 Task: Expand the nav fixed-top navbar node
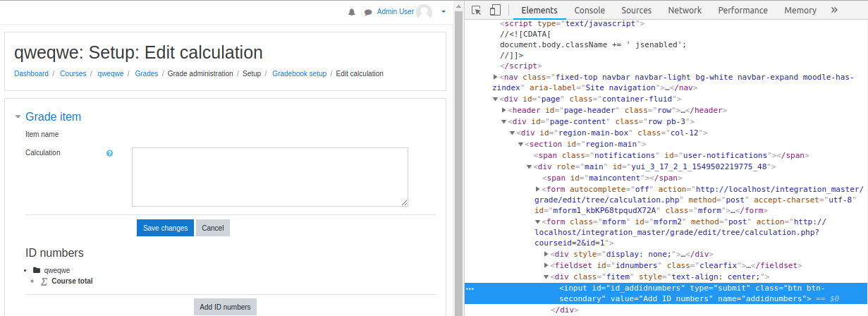pos(495,77)
